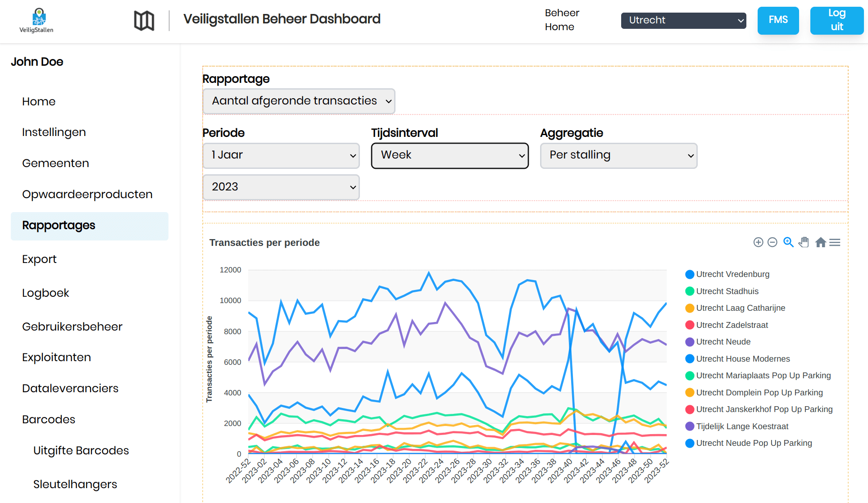
Task: Click the map icon in the header
Action: coord(144,21)
